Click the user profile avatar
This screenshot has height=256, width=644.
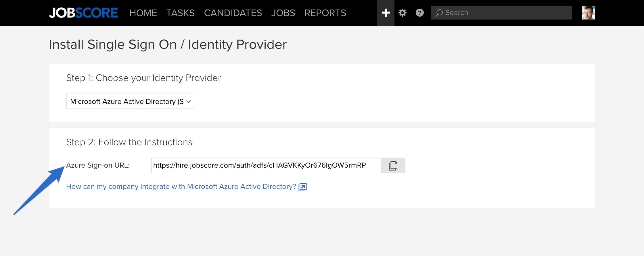click(589, 13)
